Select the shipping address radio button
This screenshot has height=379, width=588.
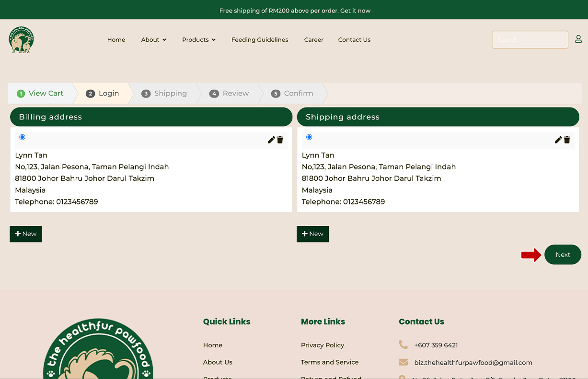(309, 137)
